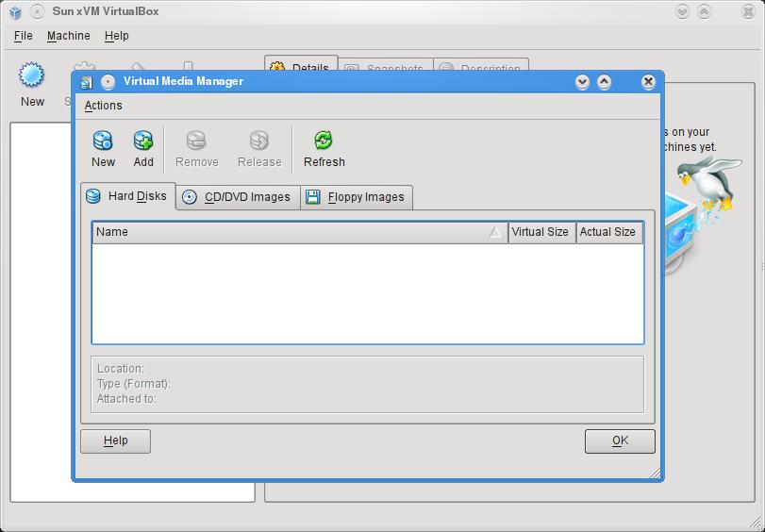This screenshot has width=765, height=532.
Task: Sort by the Name column header
Action: [x=300, y=232]
